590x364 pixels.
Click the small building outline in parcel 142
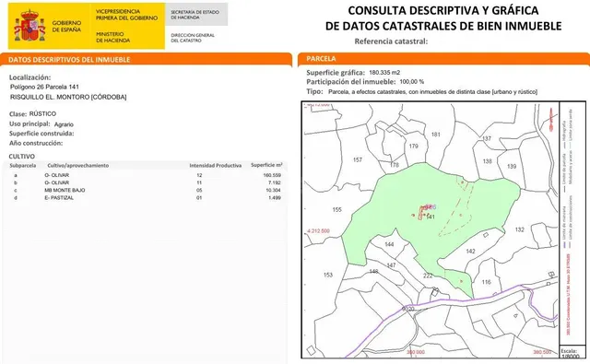pos(486,235)
